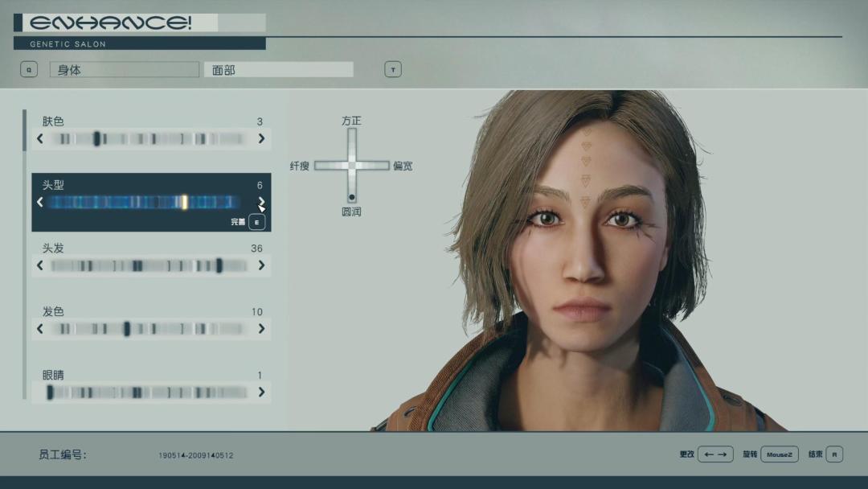Viewport: 868px width, 489px height.
Task: Click the head shape cross control center
Action: pyautogui.click(x=351, y=166)
